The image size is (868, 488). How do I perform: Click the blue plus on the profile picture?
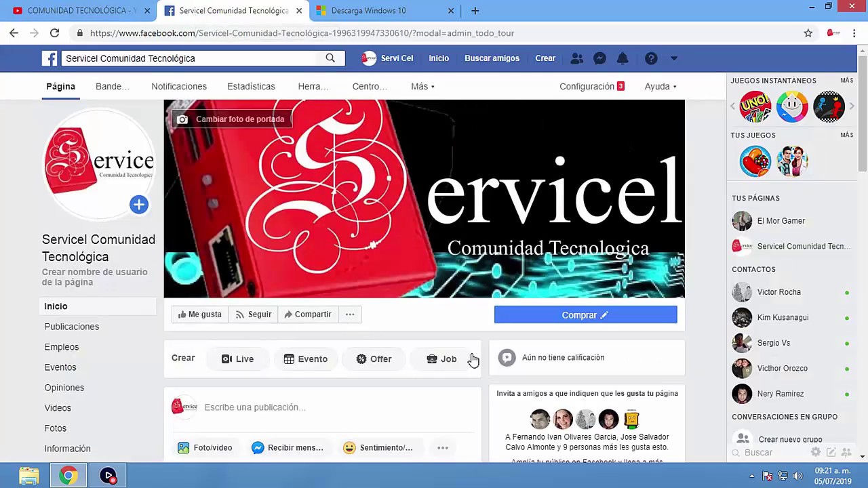139,205
